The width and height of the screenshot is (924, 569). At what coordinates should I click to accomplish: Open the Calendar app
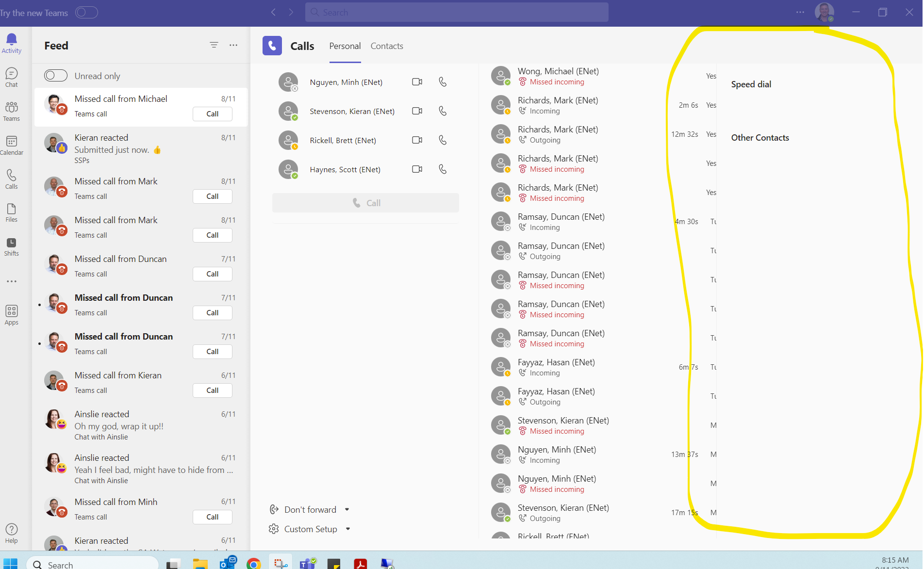coord(12,146)
